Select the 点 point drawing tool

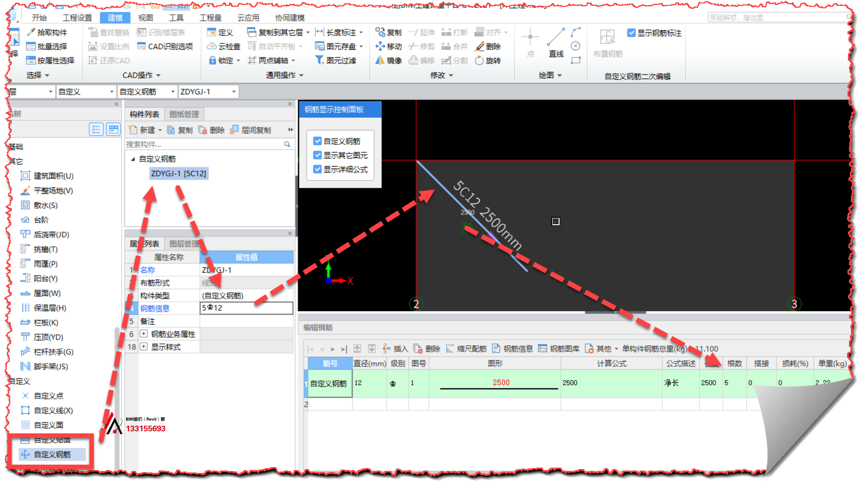click(x=531, y=43)
